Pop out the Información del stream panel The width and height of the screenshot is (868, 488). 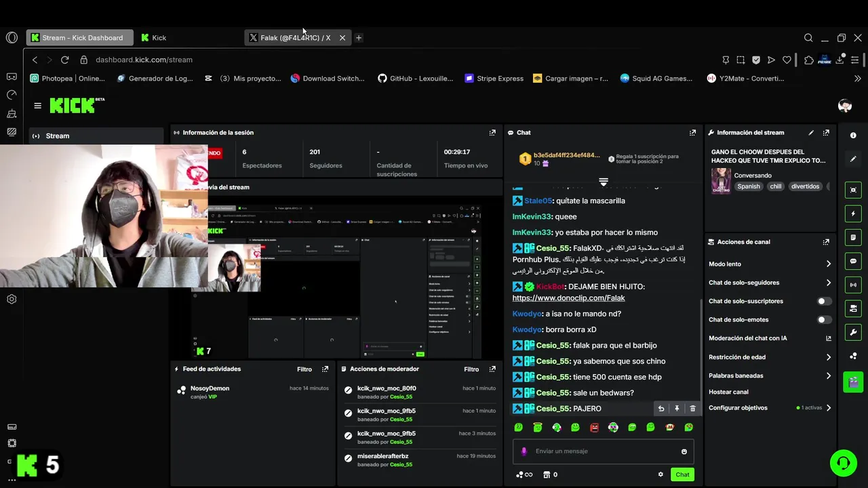click(x=826, y=133)
